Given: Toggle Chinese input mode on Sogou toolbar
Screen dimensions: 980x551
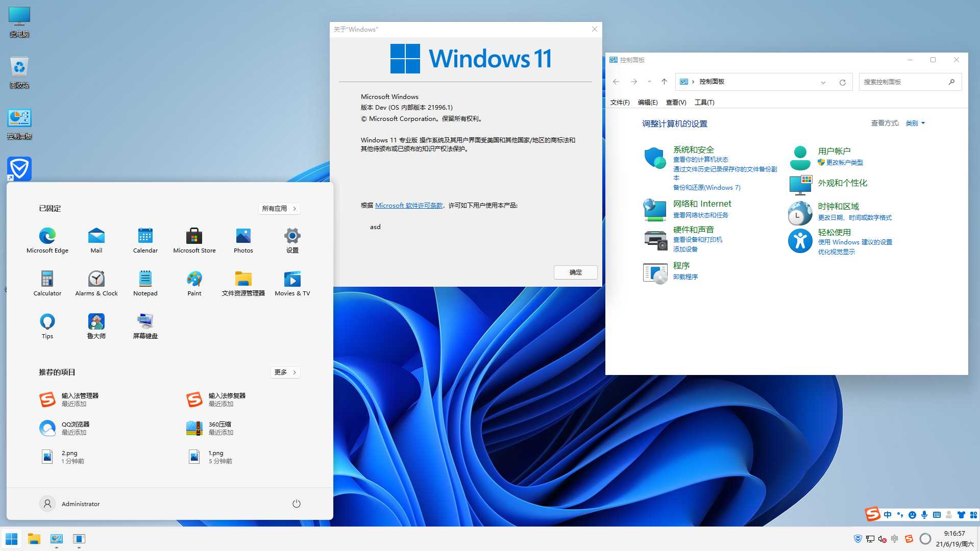Looking at the screenshot, I should 888,515.
